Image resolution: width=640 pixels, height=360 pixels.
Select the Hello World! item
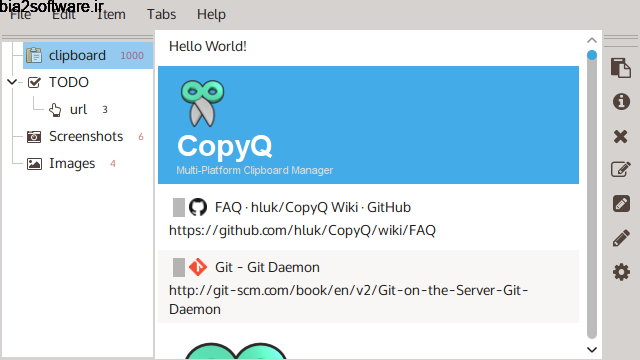pos(368,47)
